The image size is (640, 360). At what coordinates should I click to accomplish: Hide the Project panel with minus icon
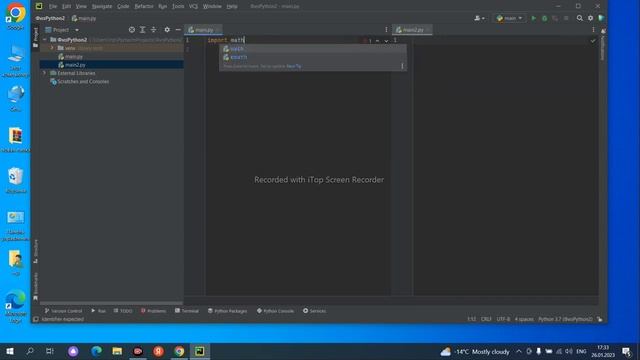tap(178, 30)
